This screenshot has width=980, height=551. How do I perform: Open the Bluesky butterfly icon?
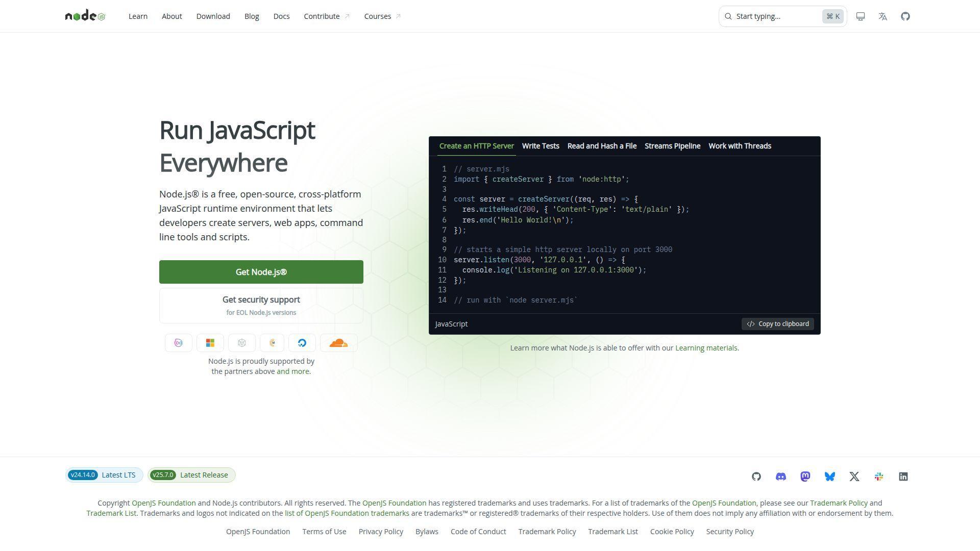829,476
